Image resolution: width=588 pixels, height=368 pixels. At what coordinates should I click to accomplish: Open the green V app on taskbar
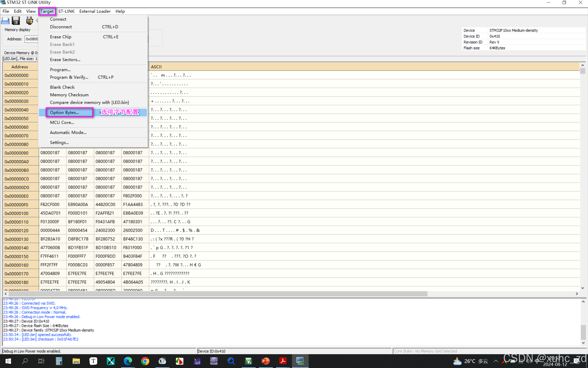coord(248,361)
